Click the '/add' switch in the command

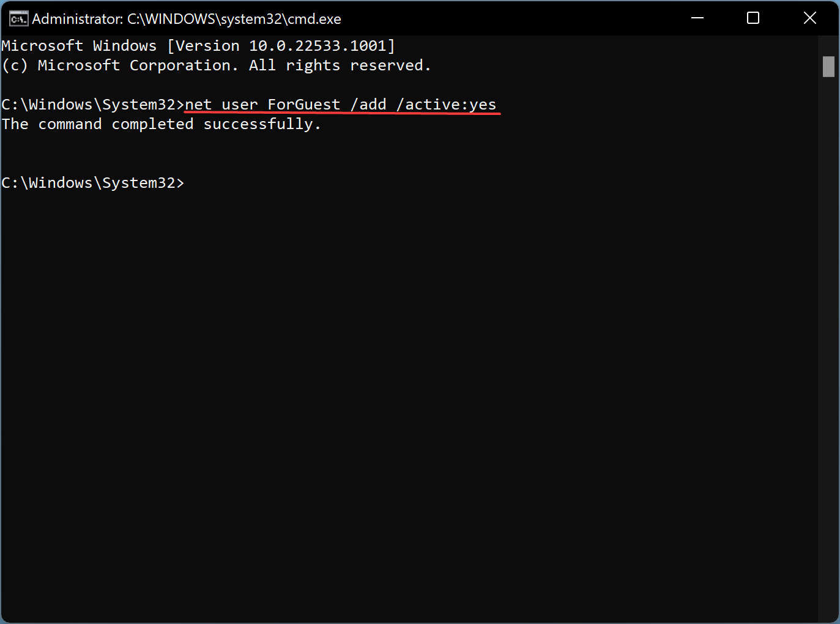point(368,105)
